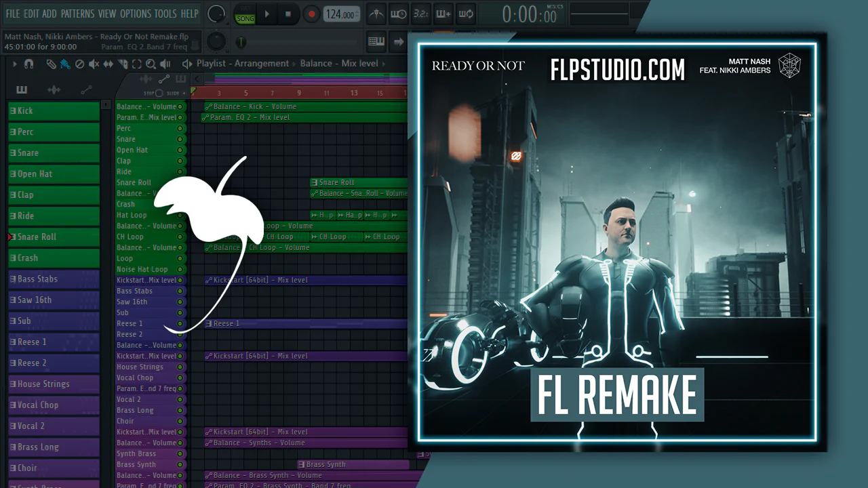Click the 124.000 tempo field
Image resolution: width=868 pixels, height=488 pixels.
[x=341, y=14]
